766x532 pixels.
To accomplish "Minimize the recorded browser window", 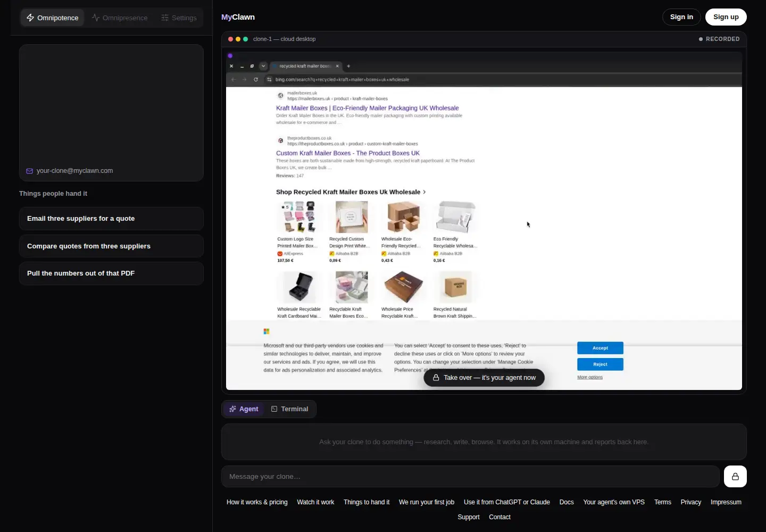I will [242, 66].
